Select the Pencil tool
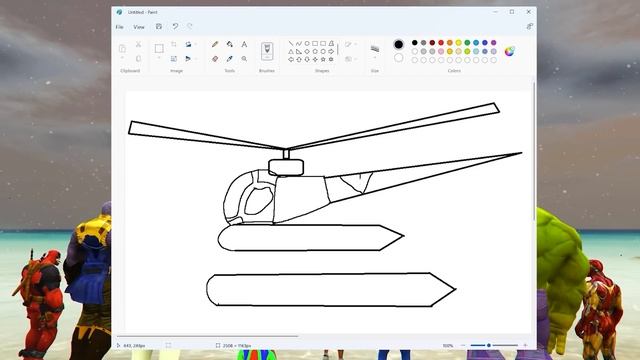This screenshot has height=360, width=640. coord(215,44)
